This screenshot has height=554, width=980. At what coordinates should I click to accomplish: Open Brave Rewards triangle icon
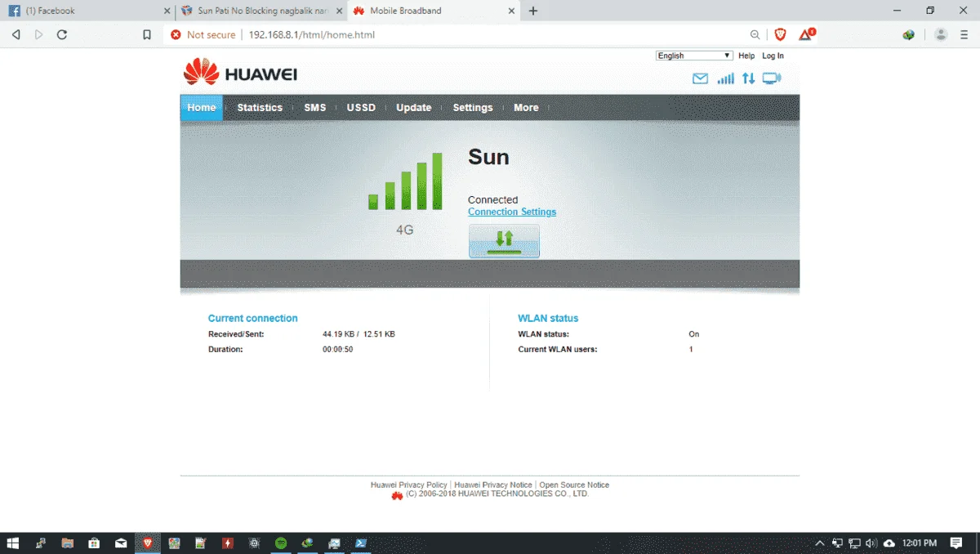click(x=806, y=34)
